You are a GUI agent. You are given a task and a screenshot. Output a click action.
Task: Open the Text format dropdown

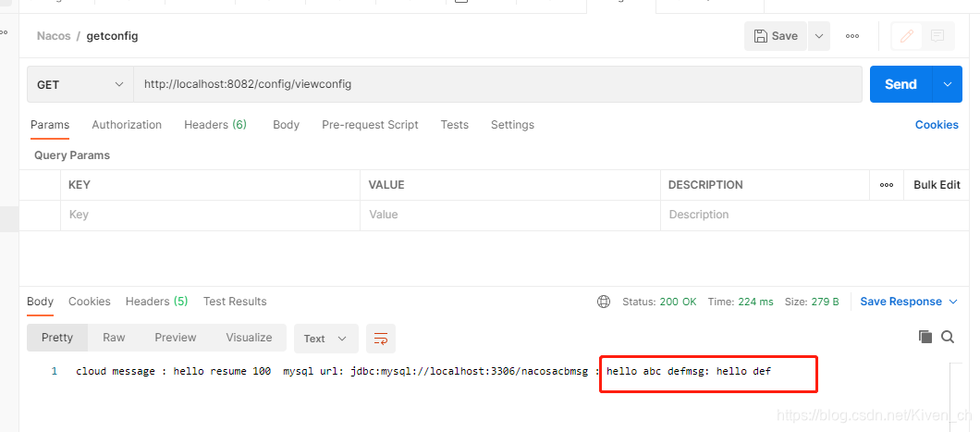click(x=325, y=339)
